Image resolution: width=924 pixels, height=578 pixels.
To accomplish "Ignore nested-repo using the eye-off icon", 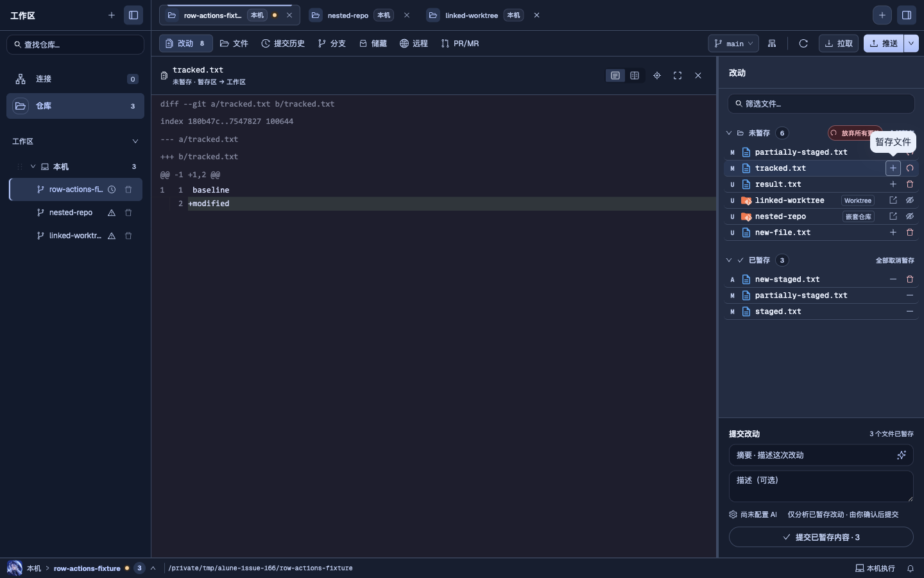I will click(x=910, y=216).
